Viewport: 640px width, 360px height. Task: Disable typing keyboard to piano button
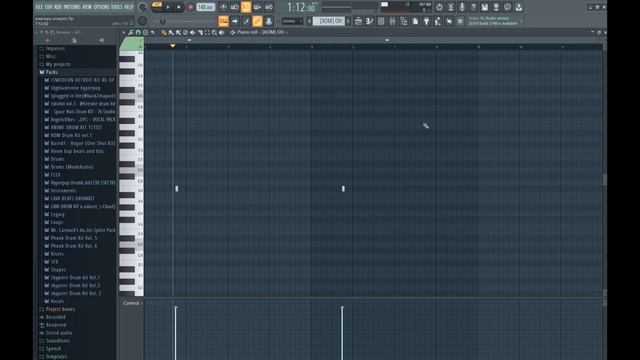(223, 21)
